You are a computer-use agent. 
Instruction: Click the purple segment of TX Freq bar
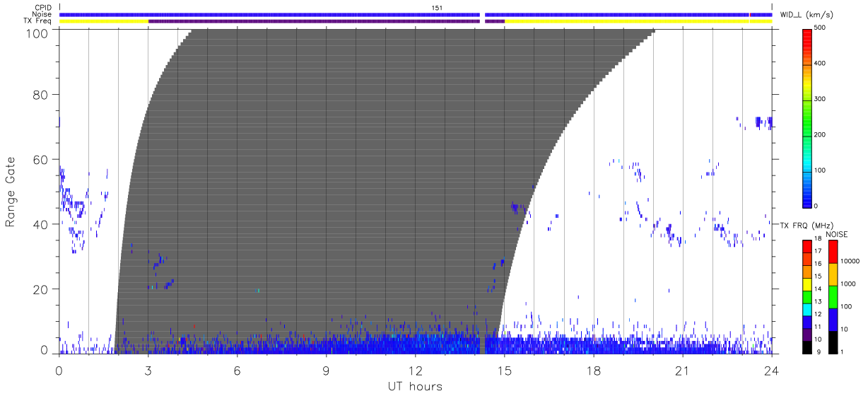pyautogui.click(x=315, y=21)
